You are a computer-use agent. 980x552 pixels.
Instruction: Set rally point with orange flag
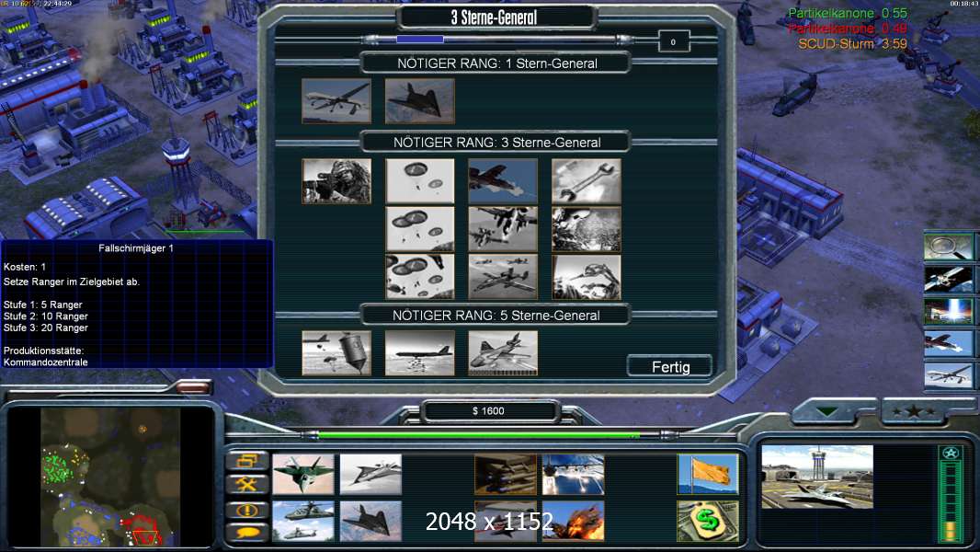coord(708,474)
